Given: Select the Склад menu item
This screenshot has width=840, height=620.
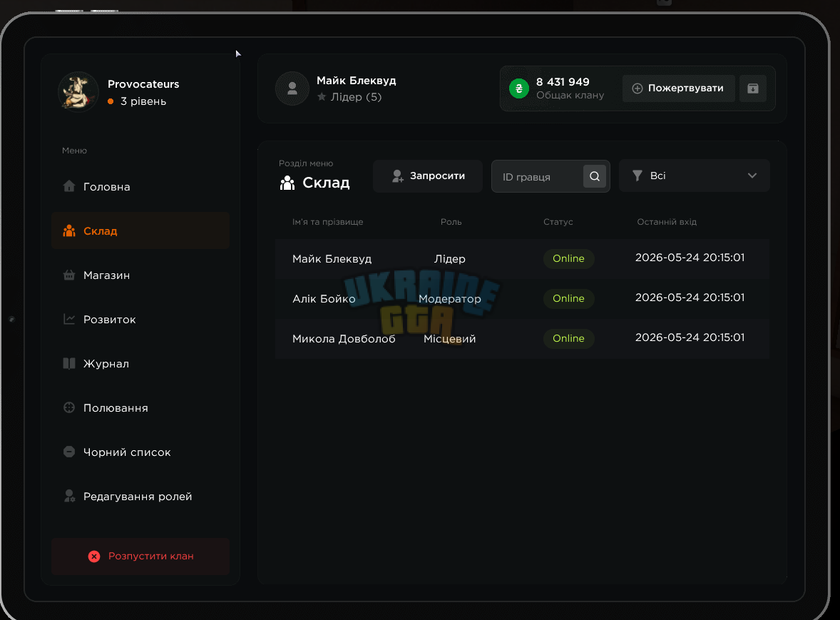Looking at the screenshot, I should coord(140,231).
